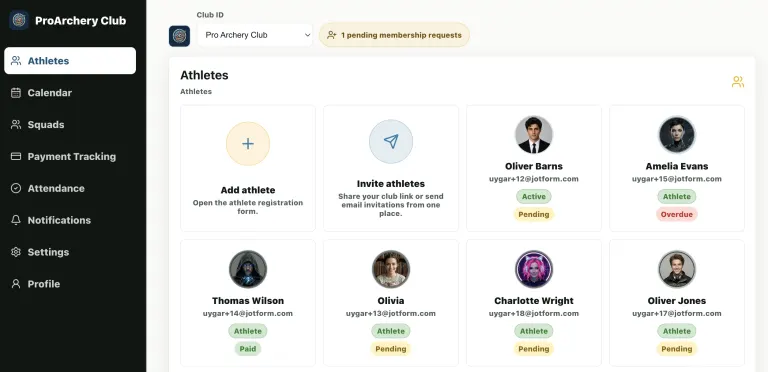Click the add-user icon in pending requests badge

(x=332, y=35)
